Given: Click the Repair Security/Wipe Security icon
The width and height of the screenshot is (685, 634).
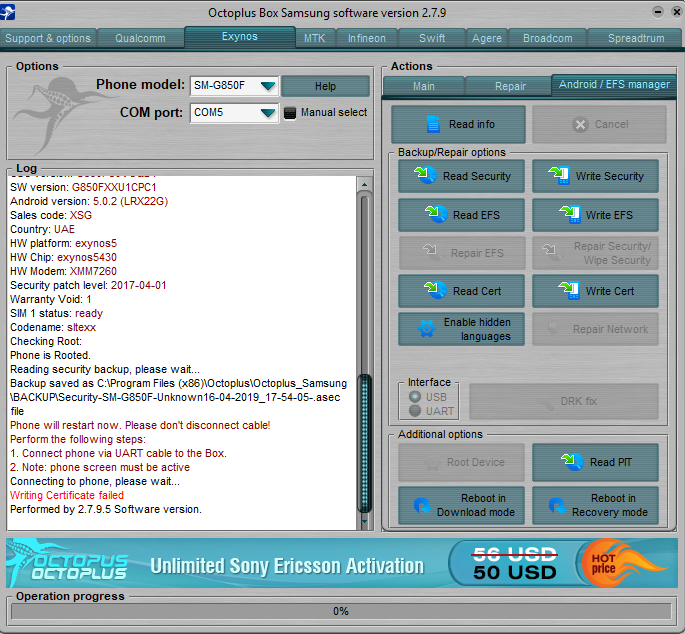Looking at the screenshot, I should pos(552,252).
